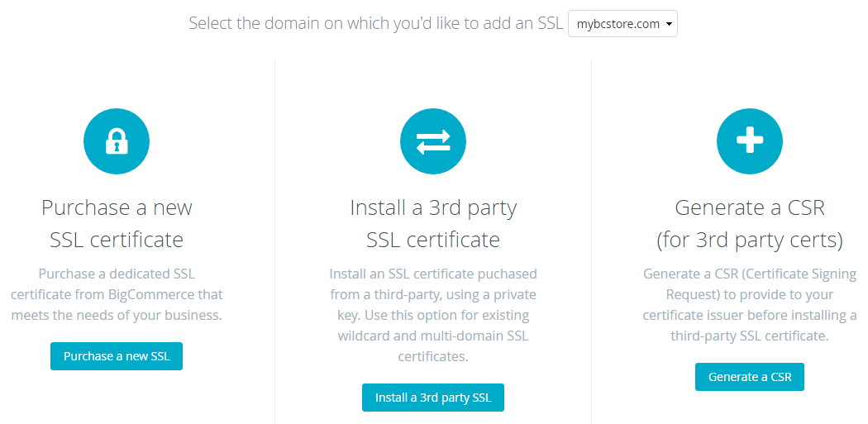Click the Install a 3rd party SSL button

pyautogui.click(x=433, y=398)
